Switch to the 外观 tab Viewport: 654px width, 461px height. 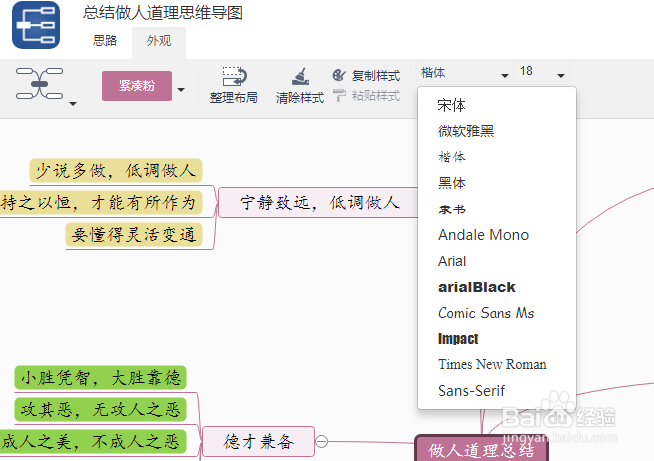tap(159, 41)
